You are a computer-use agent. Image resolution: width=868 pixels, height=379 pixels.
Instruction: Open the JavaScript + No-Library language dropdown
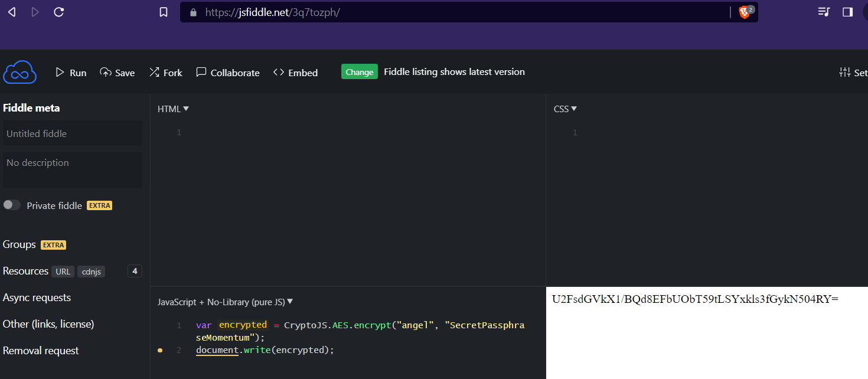(289, 301)
